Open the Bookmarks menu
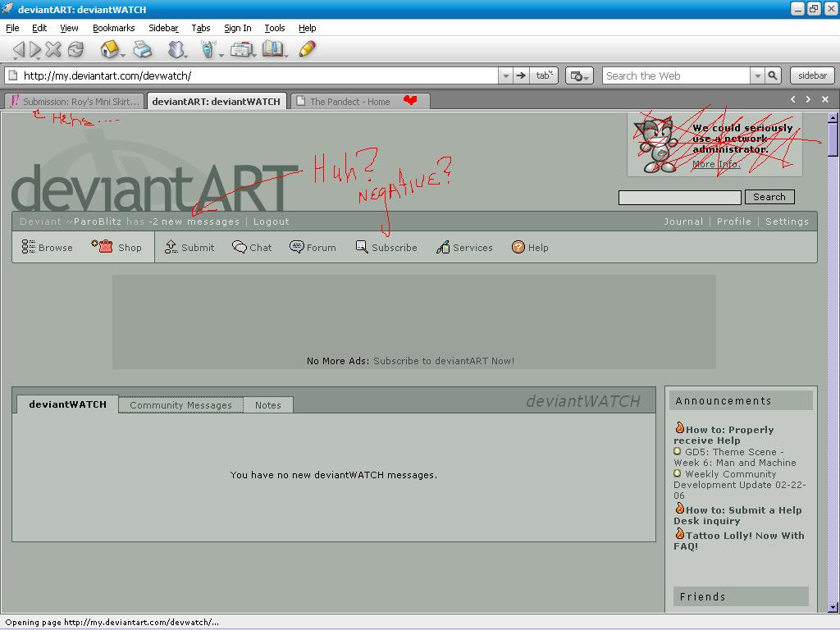Screen dimensions: 840x630 tap(113, 28)
